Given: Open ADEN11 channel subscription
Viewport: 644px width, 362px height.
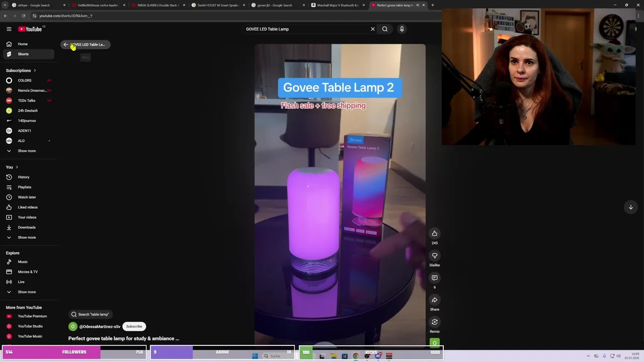Looking at the screenshot, I should (x=28, y=131).
